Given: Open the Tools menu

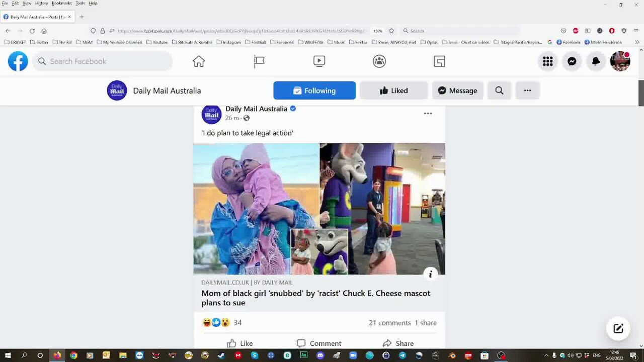Looking at the screenshot, I should (80, 3).
